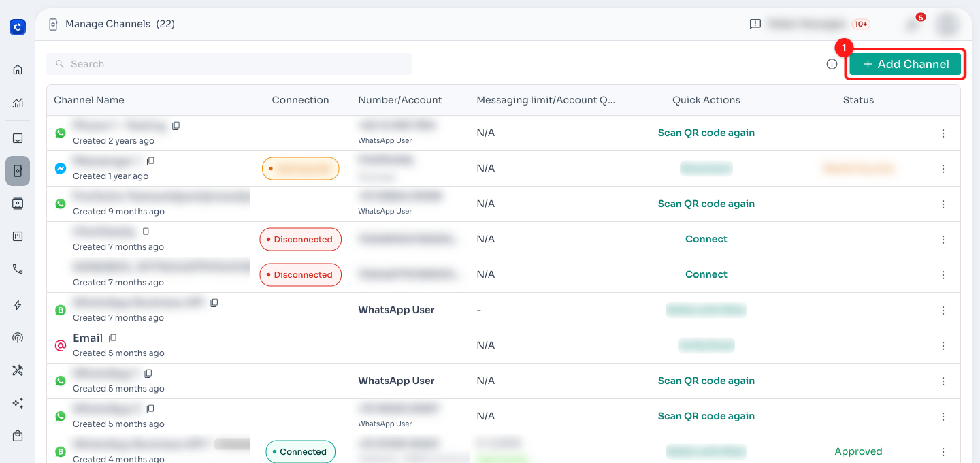Click N/A limit in Email row

(x=486, y=345)
